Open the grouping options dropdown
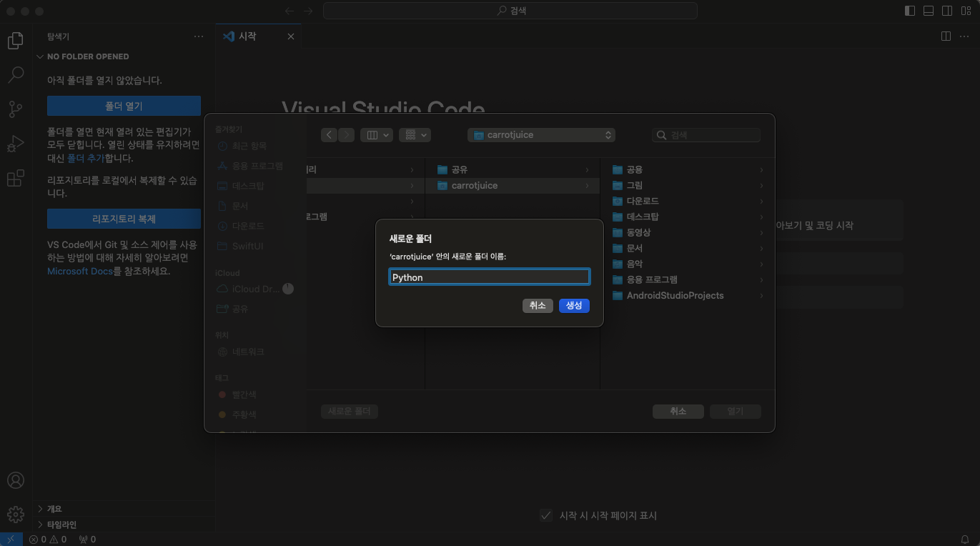Image resolution: width=980 pixels, height=546 pixels. (x=415, y=134)
